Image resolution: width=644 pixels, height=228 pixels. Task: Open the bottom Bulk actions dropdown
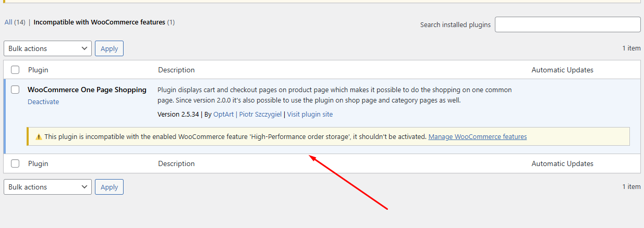coord(47,187)
